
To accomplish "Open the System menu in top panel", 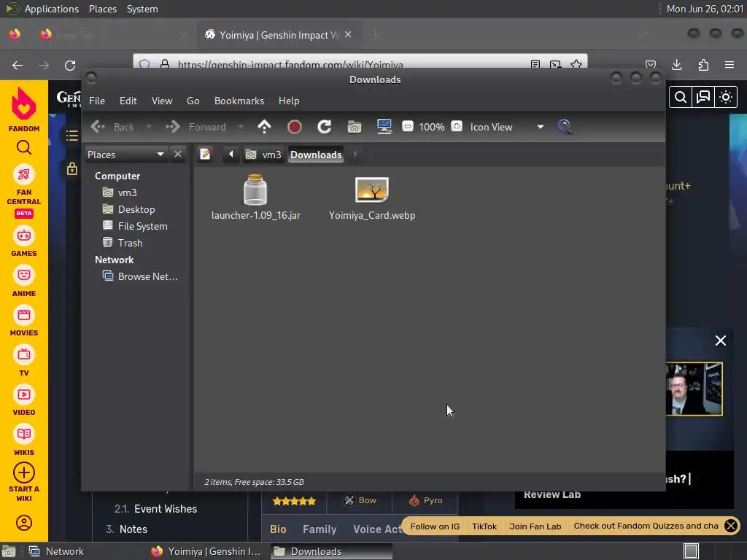I will 142,9.
